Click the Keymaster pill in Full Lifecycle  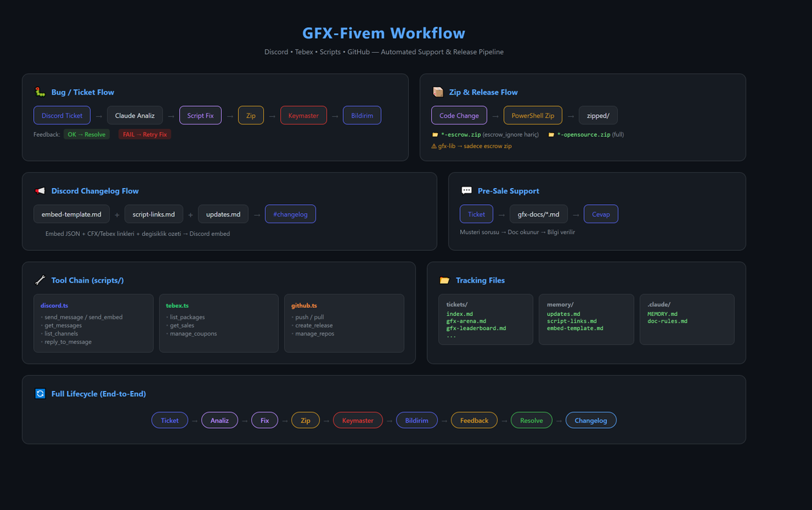(x=358, y=420)
